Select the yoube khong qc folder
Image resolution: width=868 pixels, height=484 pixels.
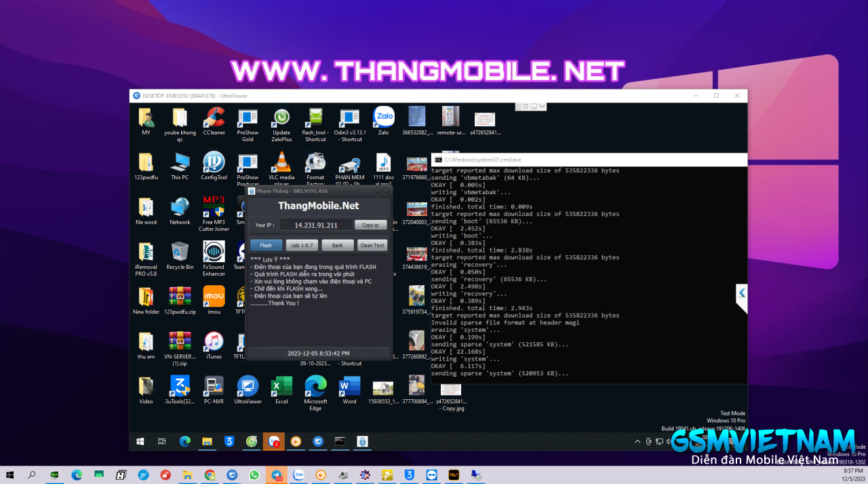(x=180, y=125)
